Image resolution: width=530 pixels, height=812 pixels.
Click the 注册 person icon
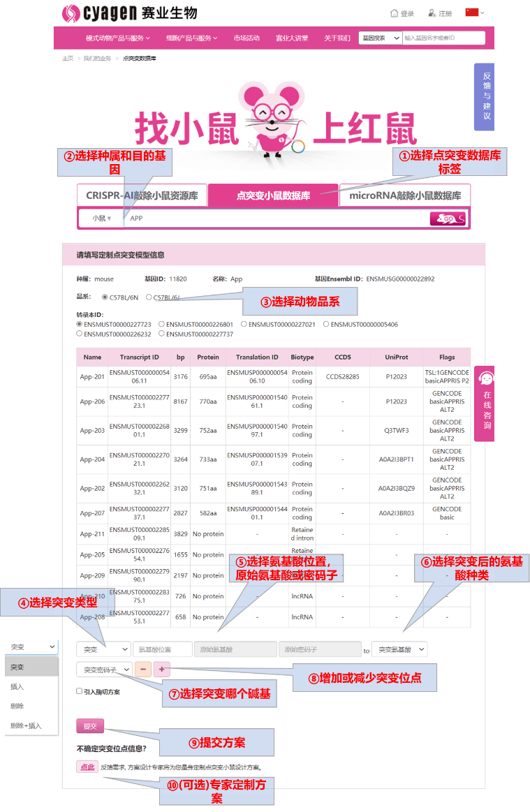click(x=432, y=13)
